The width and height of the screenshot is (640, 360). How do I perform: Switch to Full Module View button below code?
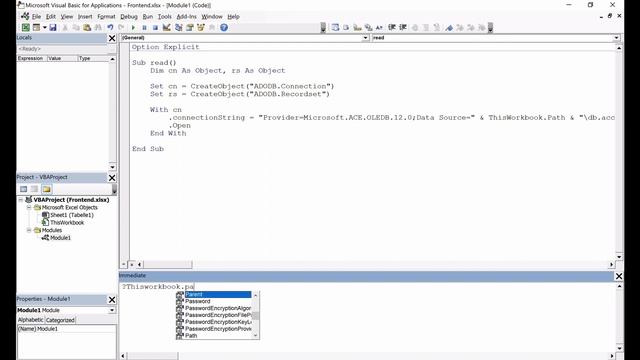point(132,264)
